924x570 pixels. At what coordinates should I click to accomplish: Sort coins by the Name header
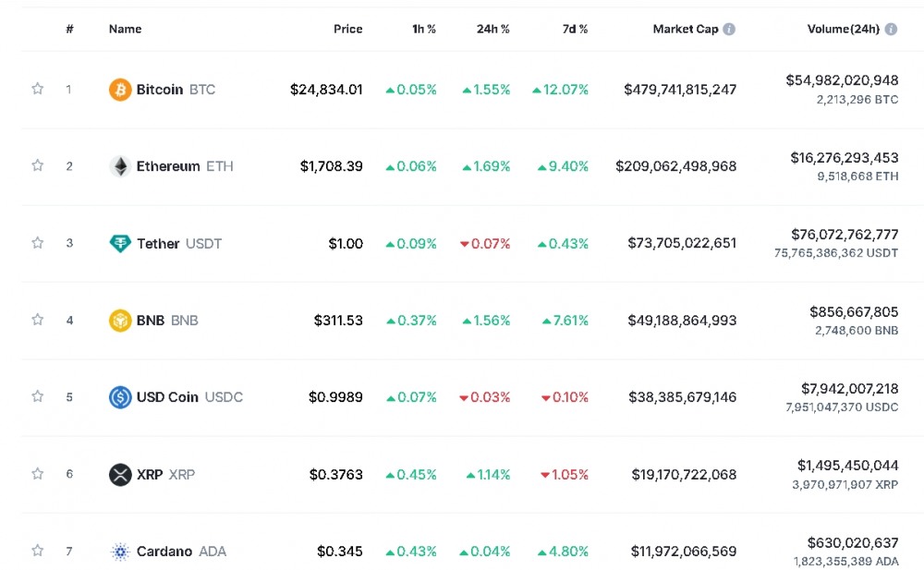point(125,29)
